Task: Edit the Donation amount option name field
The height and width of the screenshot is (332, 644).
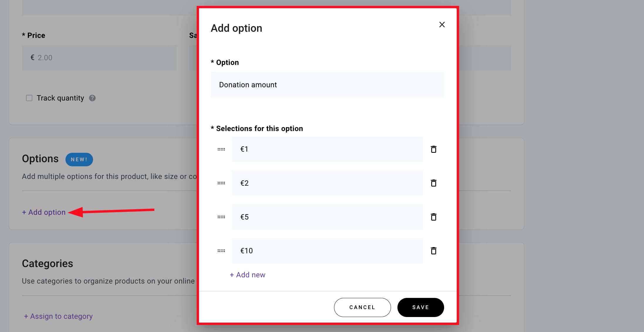Action: click(x=327, y=85)
